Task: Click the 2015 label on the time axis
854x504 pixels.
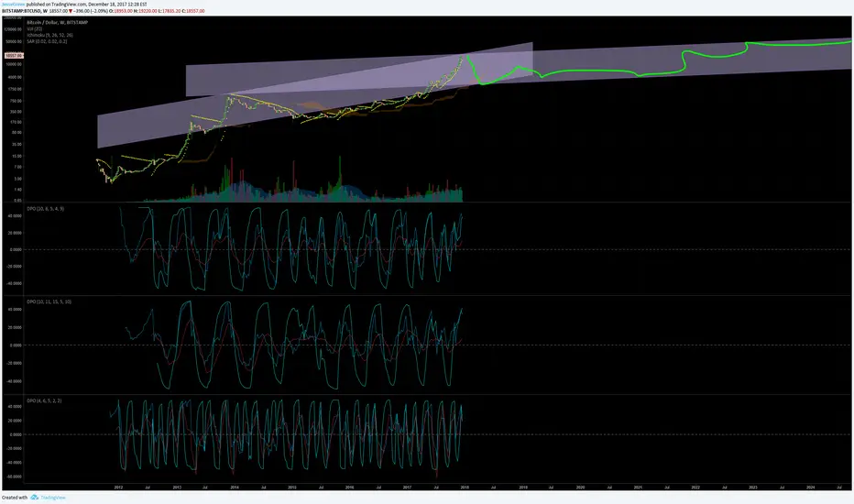Action: click(292, 488)
